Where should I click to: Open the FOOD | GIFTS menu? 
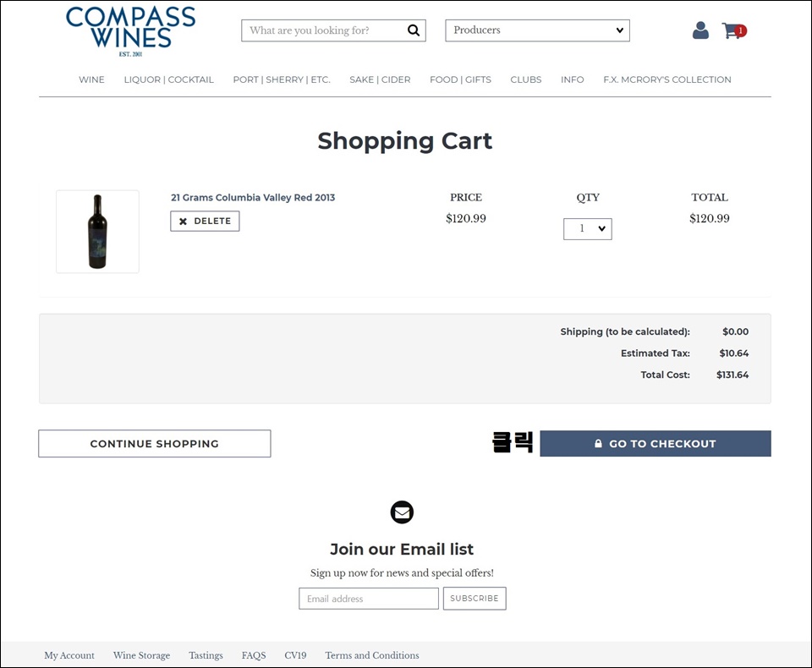pyautogui.click(x=460, y=79)
